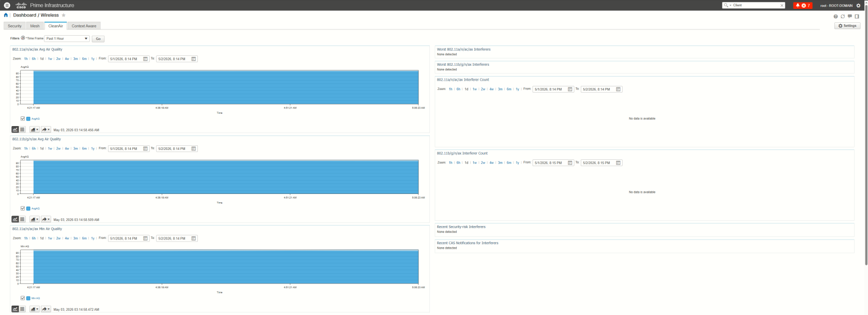Show chart view in 802.11a/n/ac/ax Avg Air Quality
The image size is (868, 315).
[15, 130]
